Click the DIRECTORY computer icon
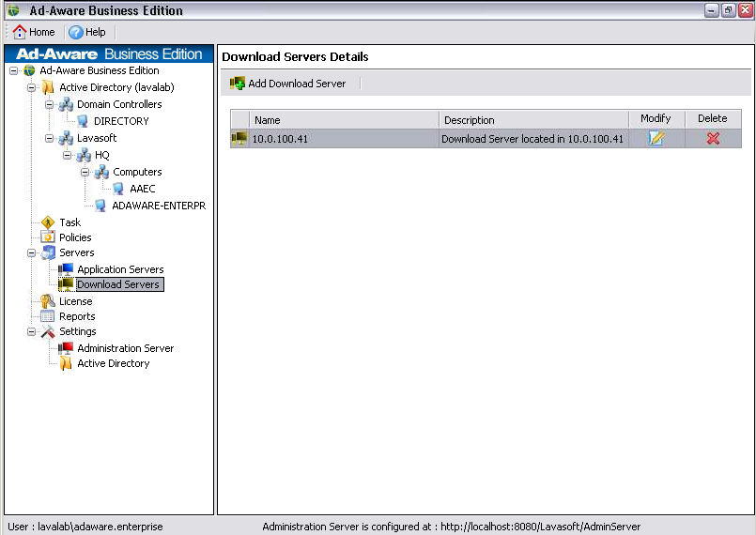The width and height of the screenshot is (756, 535). 83,121
